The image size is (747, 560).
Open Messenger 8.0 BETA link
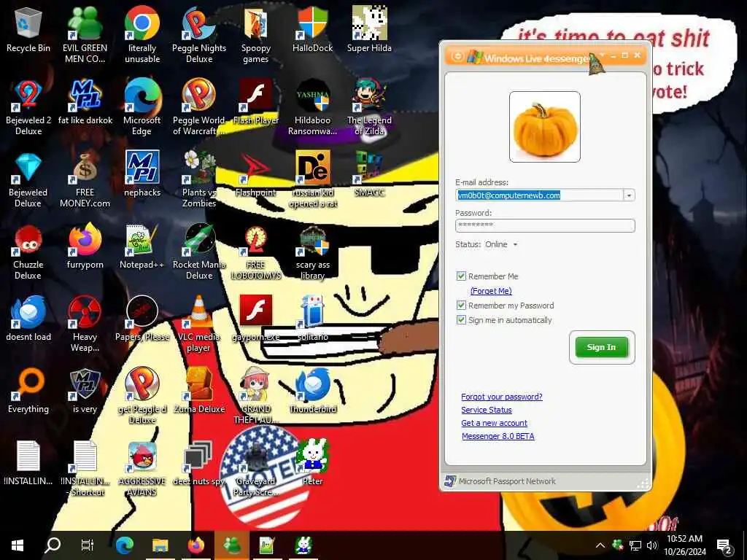point(498,436)
